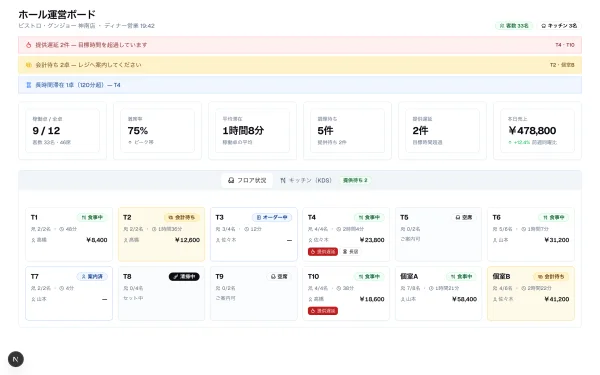The height and width of the screenshot is (375, 600).
Task: Click the 空席 status badge on T5
Action: 464,217
